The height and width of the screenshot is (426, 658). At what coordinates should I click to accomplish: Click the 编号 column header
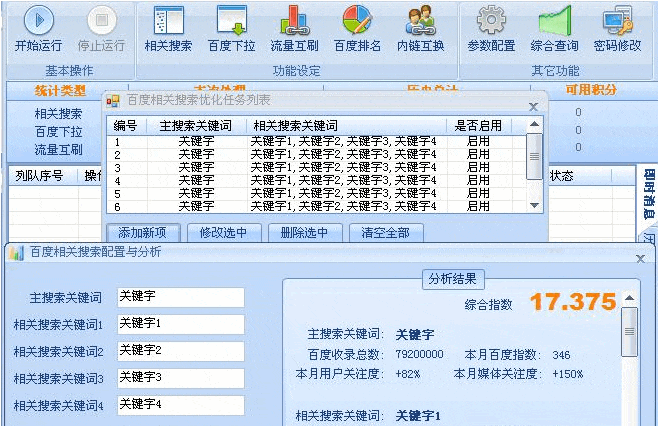[x=127, y=125]
